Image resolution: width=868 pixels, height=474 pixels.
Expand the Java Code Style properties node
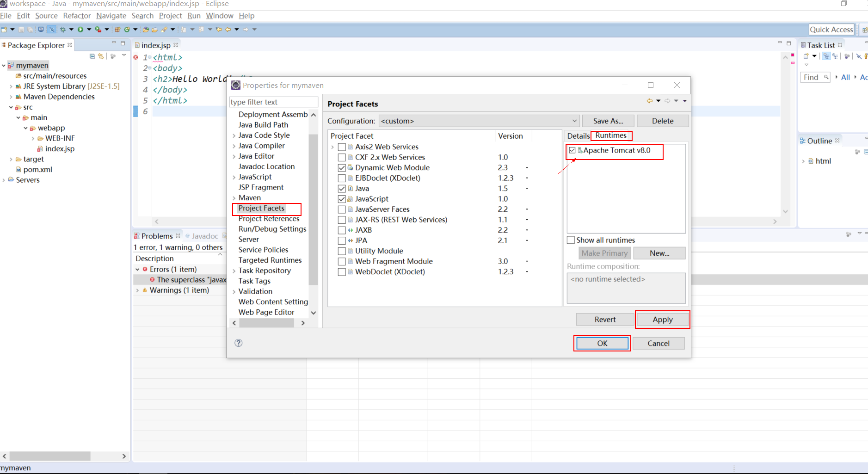234,135
